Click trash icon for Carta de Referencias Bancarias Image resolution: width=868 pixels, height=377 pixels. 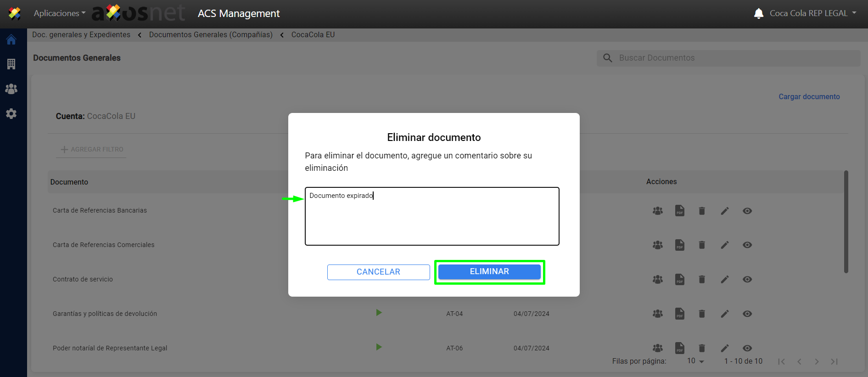point(702,211)
